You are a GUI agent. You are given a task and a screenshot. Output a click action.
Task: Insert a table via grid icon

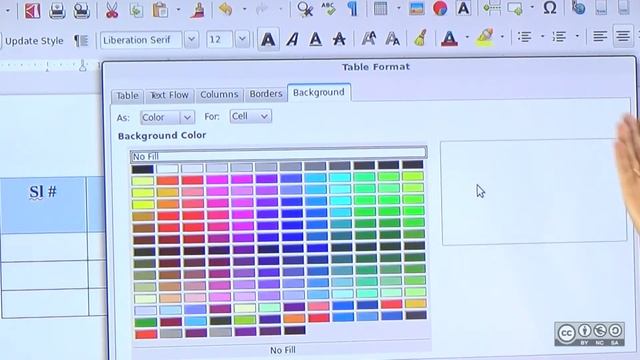(380, 9)
